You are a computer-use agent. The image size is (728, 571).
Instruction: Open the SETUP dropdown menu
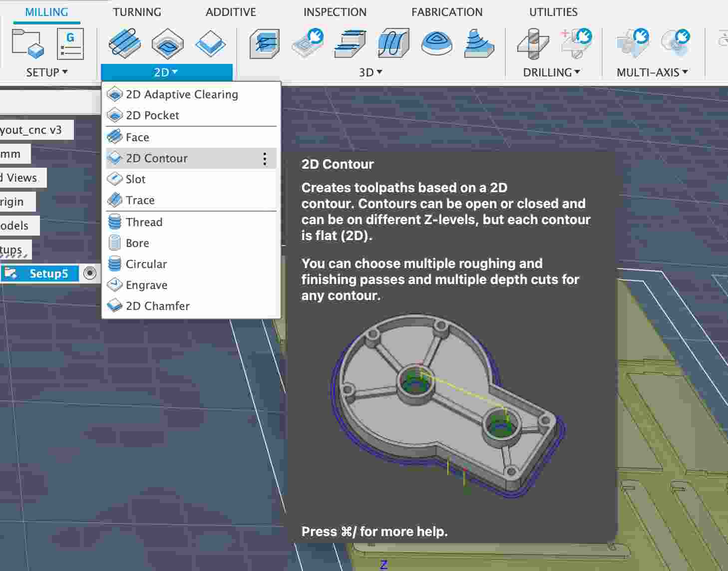coord(47,72)
